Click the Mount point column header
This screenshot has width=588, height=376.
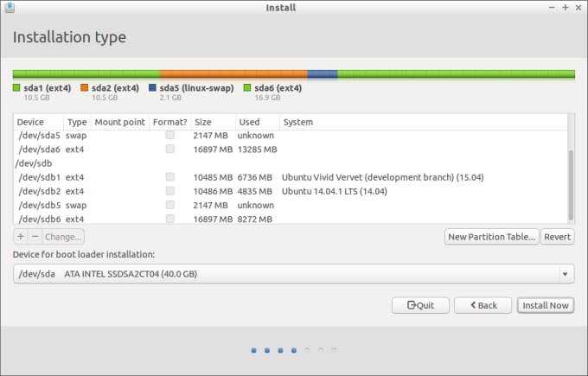tap(119, 122)
